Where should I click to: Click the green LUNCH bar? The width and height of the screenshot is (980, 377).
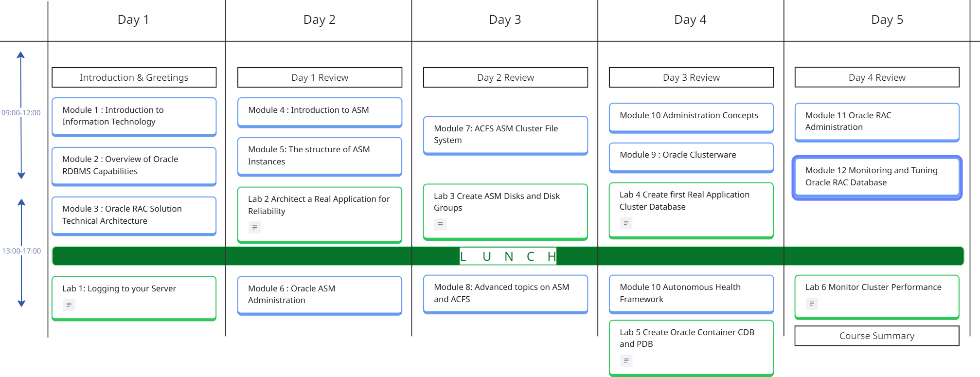click(508, 256)
